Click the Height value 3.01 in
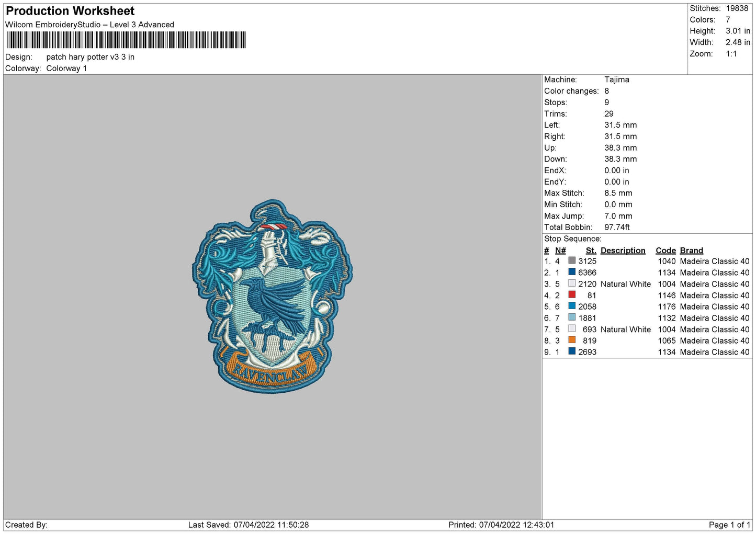The height and width of the screenshot is (534, 756). [x=738, y=31]
